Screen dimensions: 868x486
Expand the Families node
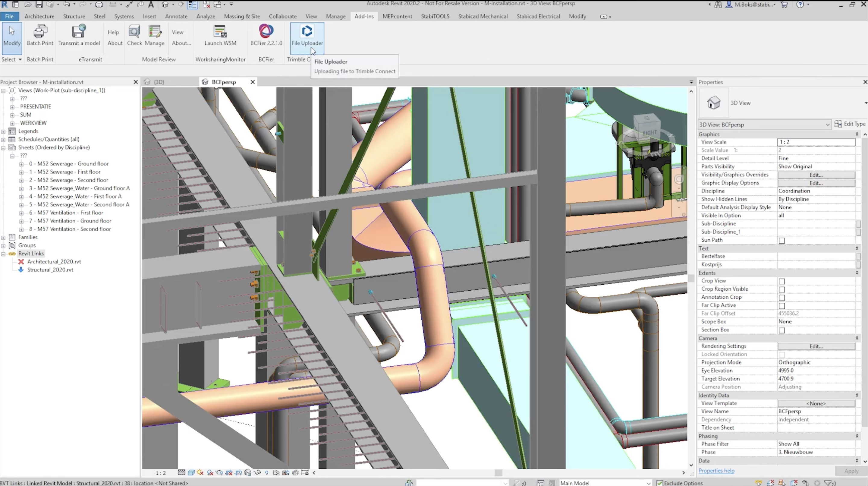point(3,237)
